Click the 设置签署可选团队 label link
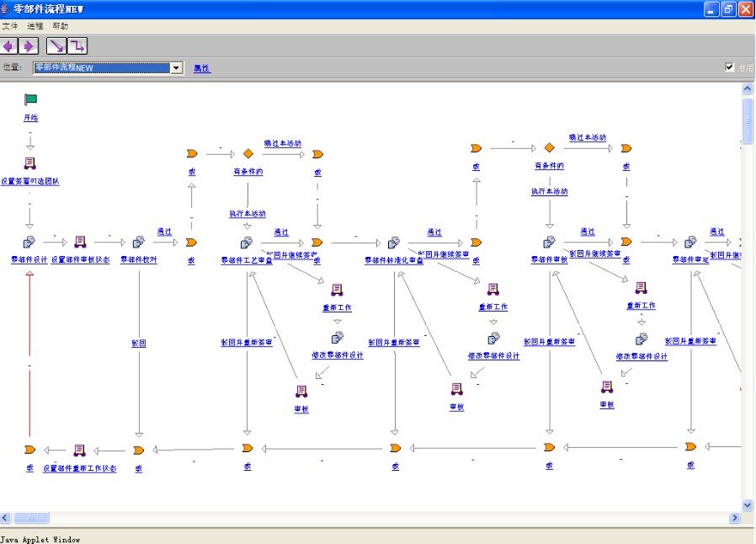 pos(30,181)
